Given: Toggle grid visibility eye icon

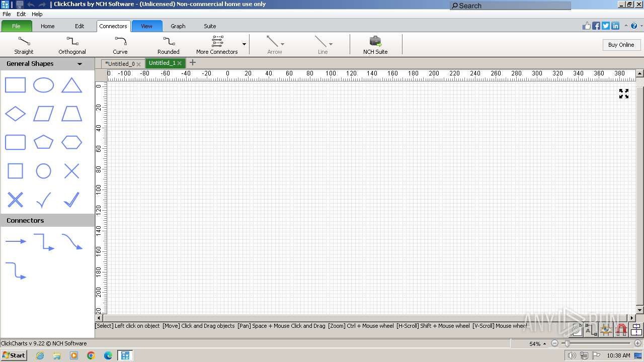Looking at the screenshot, I should pyautogui.click(x=606, y=330).
